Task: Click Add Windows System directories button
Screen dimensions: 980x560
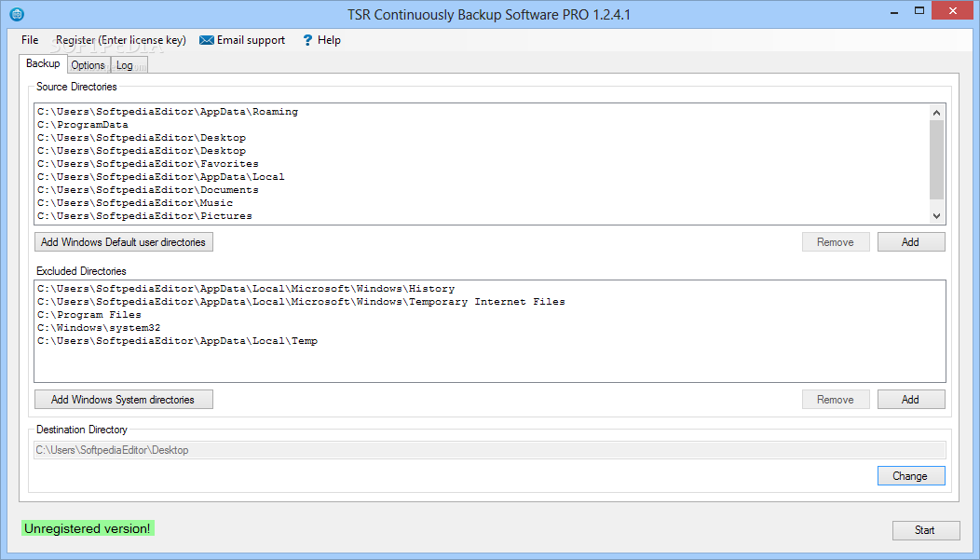Action: [x=123, y=400]
